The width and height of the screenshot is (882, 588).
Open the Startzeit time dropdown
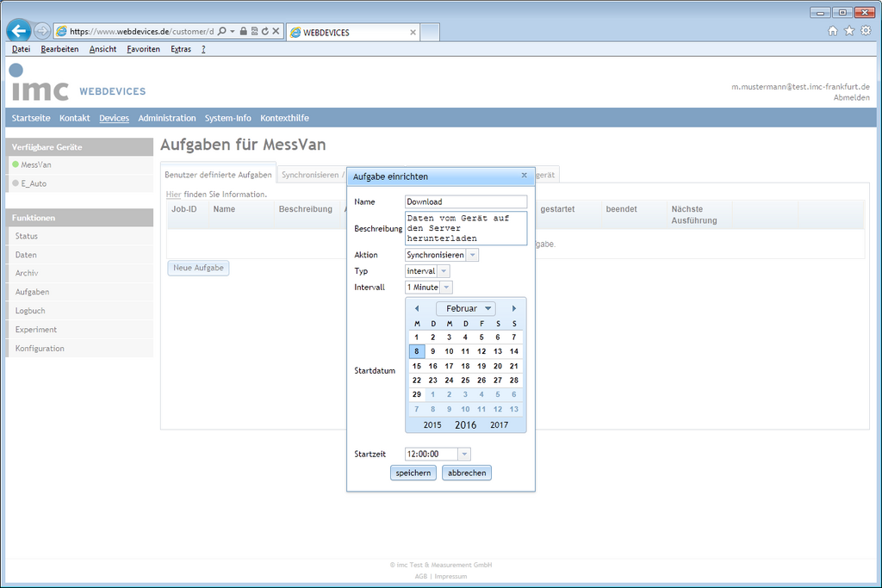click(464, 454)
